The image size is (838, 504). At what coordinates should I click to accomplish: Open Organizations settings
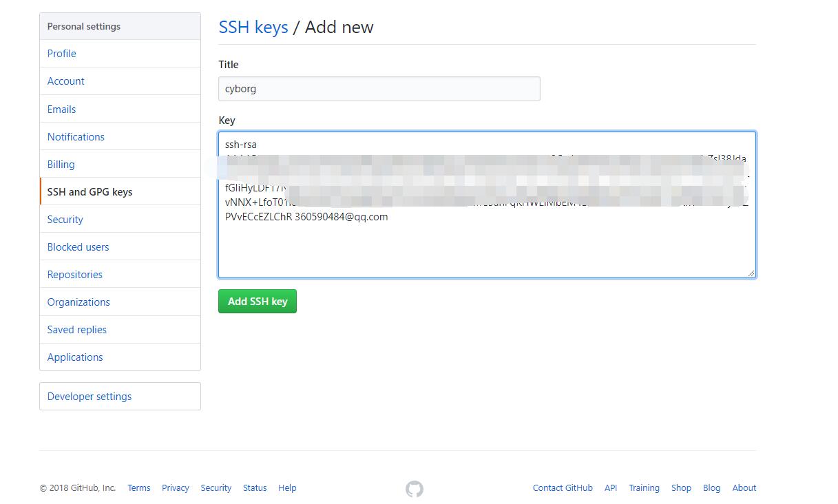tap(120, 302)
